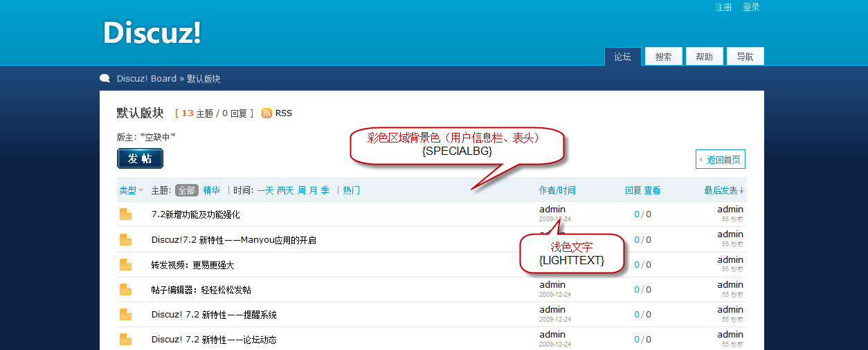The image size is (868, 350).
Task: Click RSS text link
Action: click(x=284, y=113)
